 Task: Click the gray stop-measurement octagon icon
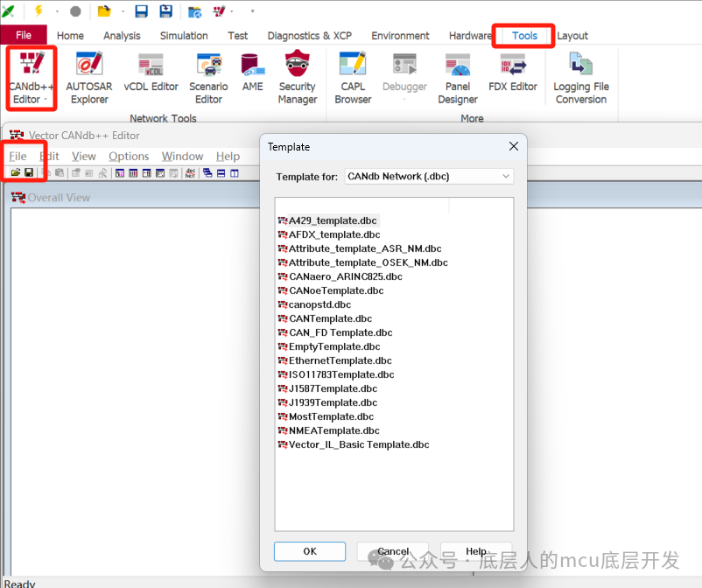point(75,11)
